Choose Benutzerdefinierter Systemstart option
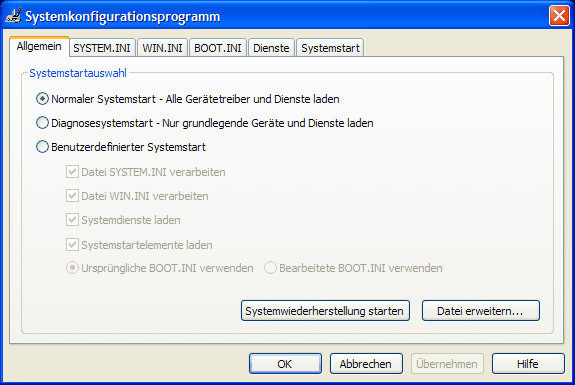The height and width of the screenshot is (385, 575). click(42, 147)
